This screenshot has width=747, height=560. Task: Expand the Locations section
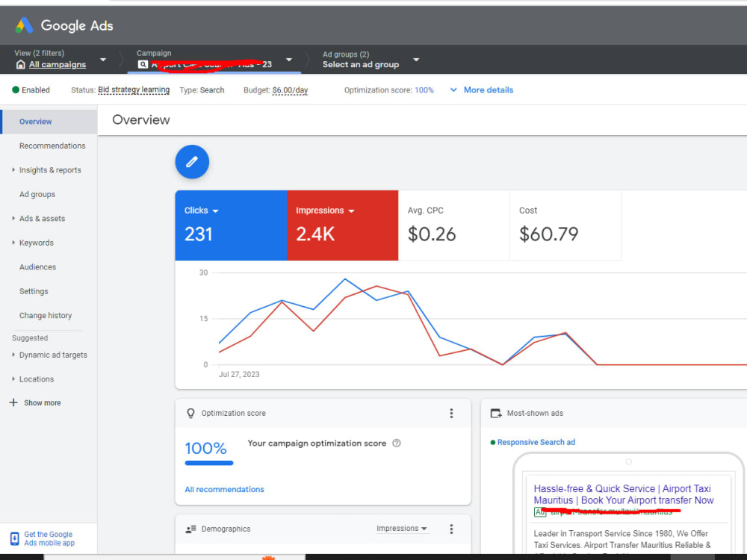click(x=13, y=379)
